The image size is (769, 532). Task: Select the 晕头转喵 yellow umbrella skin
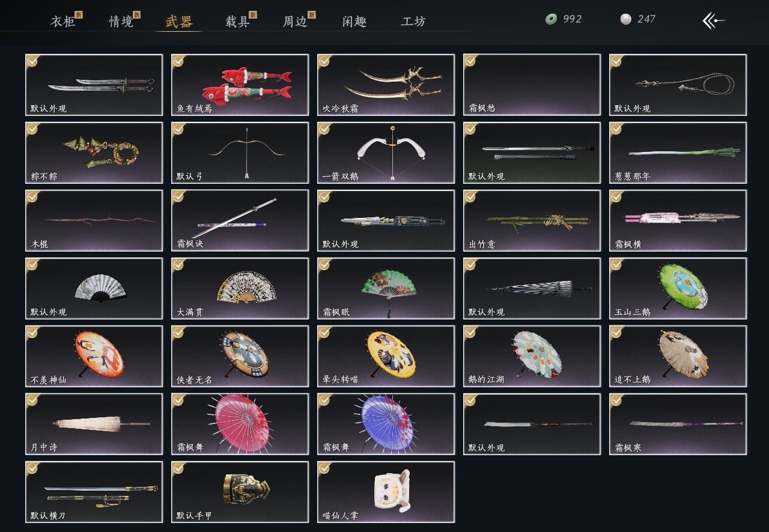386,356
